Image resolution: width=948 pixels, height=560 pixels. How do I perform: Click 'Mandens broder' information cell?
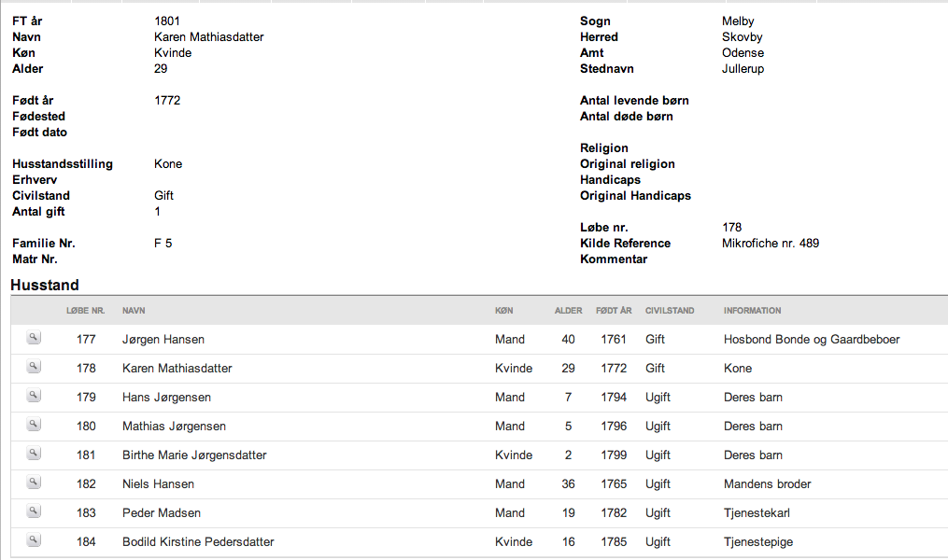(x=767, y=484)
